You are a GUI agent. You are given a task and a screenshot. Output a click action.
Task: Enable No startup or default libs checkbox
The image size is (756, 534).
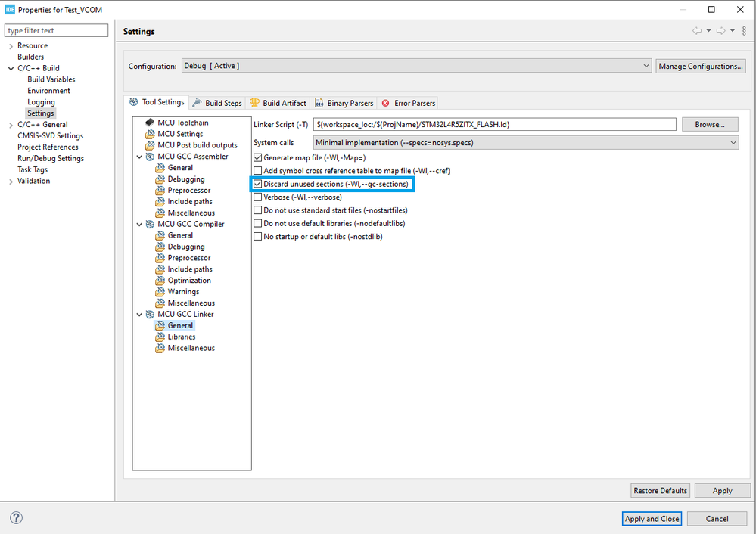tap(258, 237)
